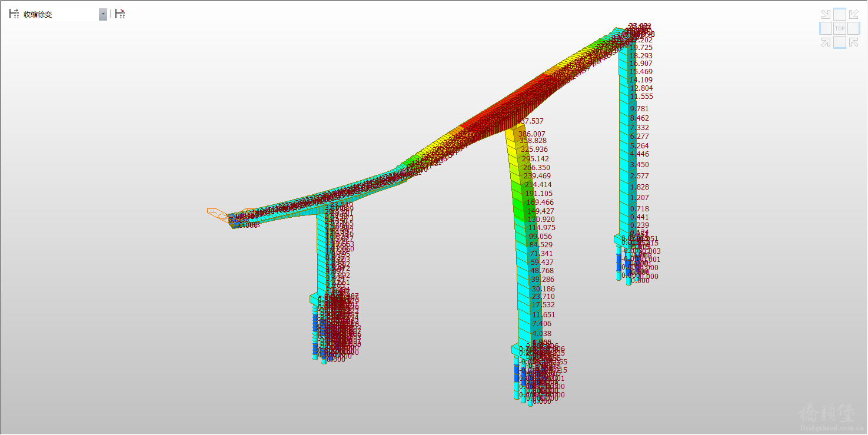Click the value 7.406 label

point(541,324)
